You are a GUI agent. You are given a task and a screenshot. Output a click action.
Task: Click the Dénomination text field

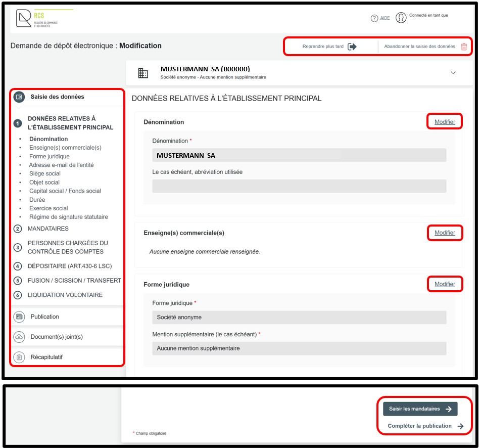point(299,156)
